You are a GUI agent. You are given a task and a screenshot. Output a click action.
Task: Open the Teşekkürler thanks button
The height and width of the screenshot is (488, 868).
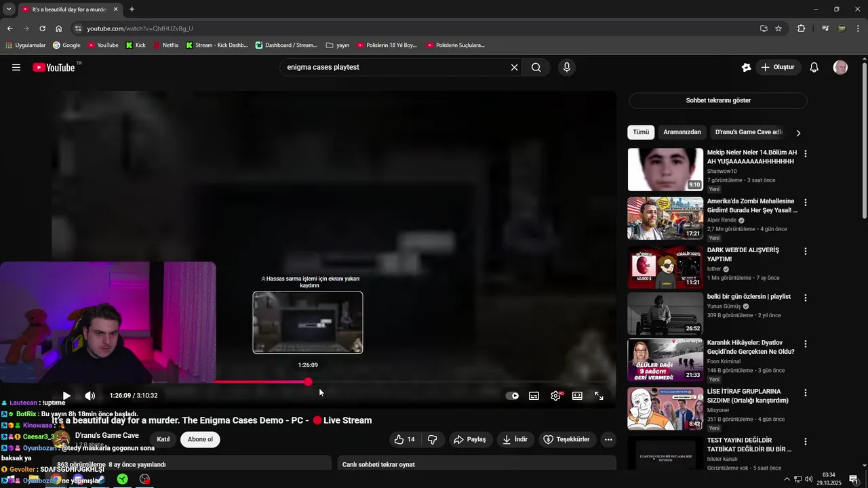[x=566, y=439]
